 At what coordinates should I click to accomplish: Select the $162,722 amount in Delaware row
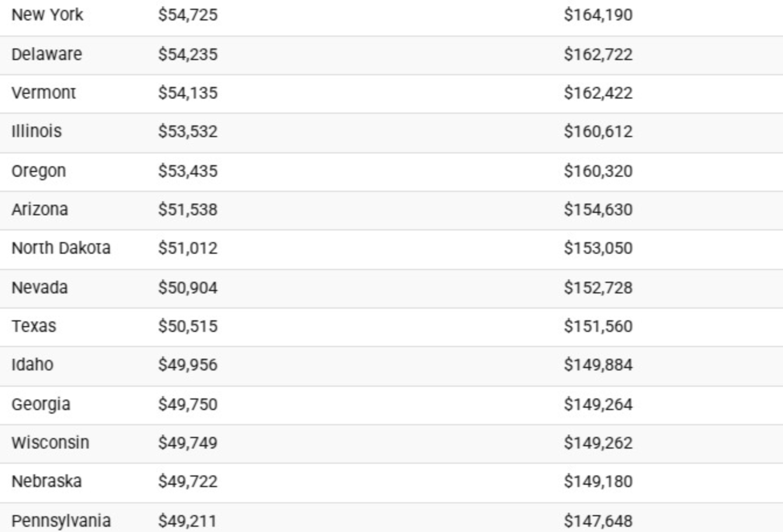point(597,54)
